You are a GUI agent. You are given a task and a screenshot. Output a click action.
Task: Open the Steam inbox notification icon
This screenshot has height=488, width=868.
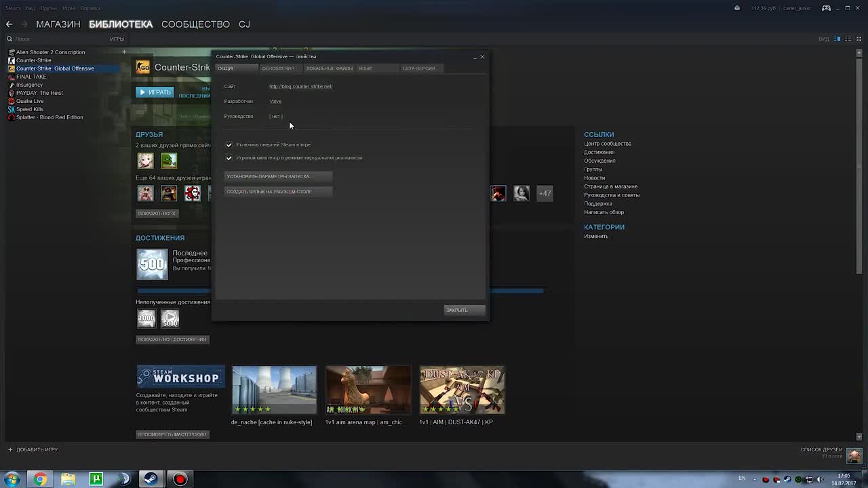click(x=737, y=8)
